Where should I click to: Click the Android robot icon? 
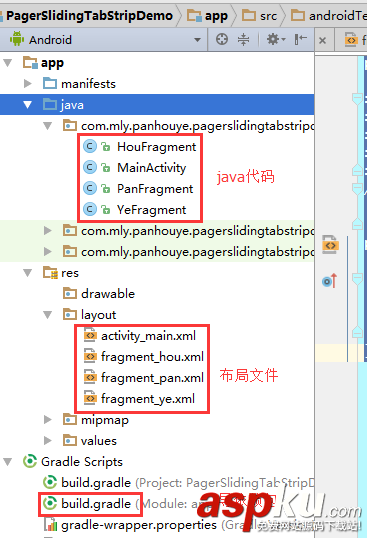(17, 39)
